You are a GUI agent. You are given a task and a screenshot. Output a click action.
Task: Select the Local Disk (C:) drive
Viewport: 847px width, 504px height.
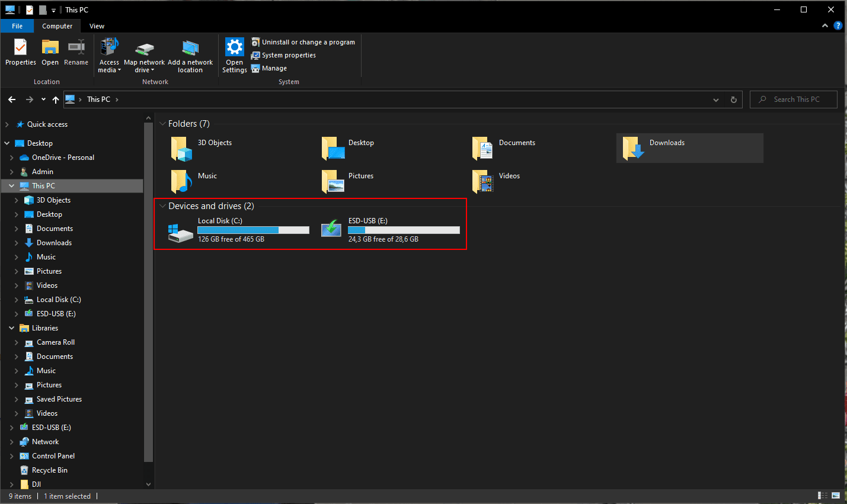click(x=237, y=230)
